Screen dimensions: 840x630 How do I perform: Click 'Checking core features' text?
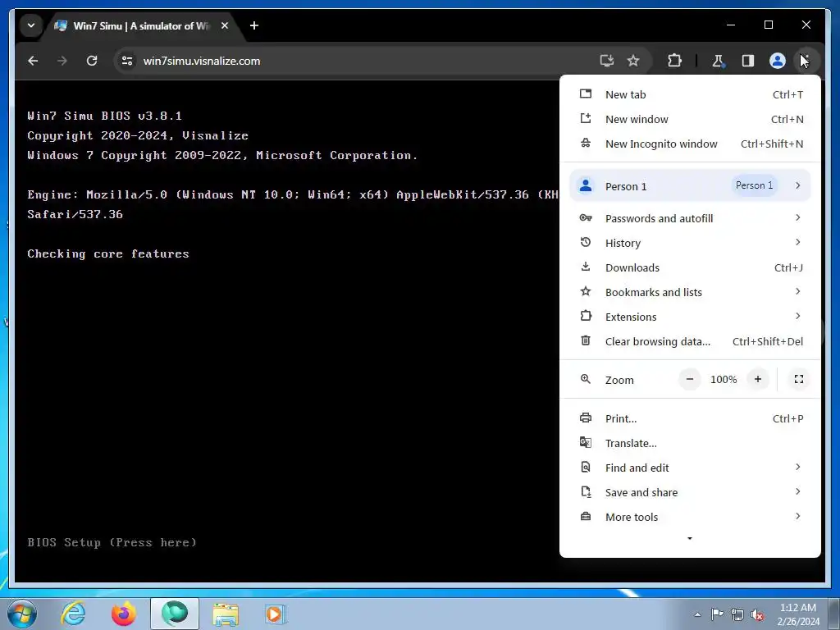[x=108, y=253]
